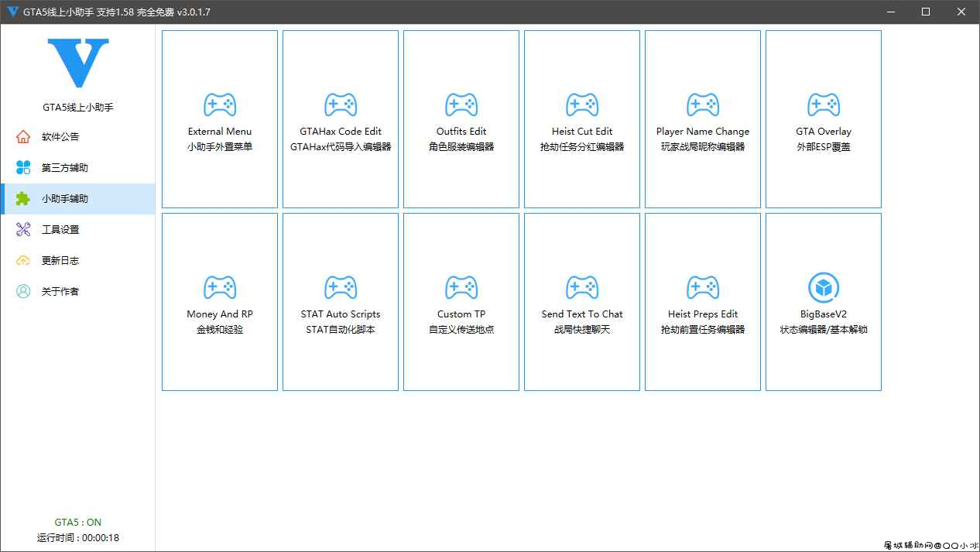Open 玩家战局昵称编辑器 tile label
980x552 pixels.
703,146
